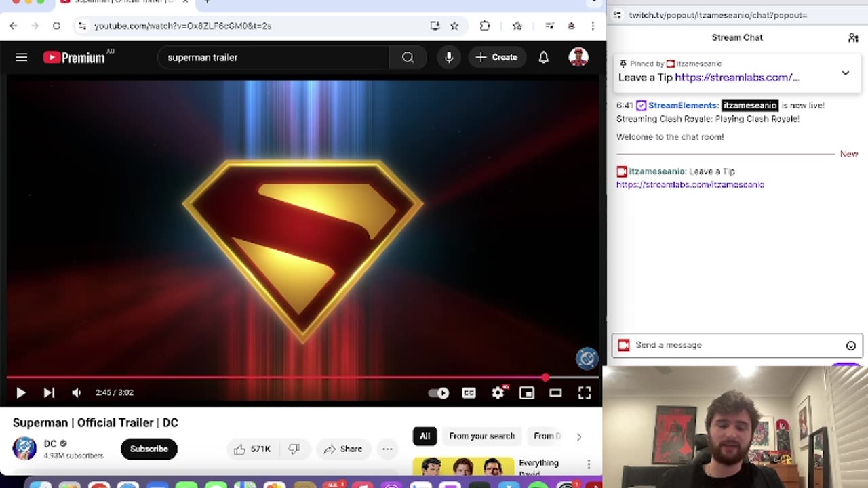The image size is (868, 488).
Task: Like the video with 571K likes
Action: click(x=252, y=449)
